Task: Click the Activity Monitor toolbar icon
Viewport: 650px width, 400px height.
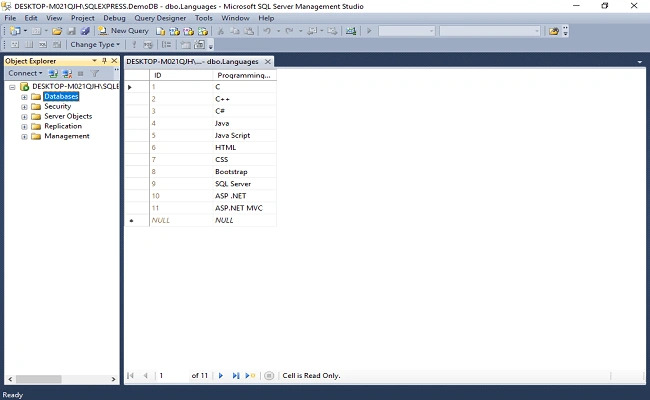Action: 351,31
